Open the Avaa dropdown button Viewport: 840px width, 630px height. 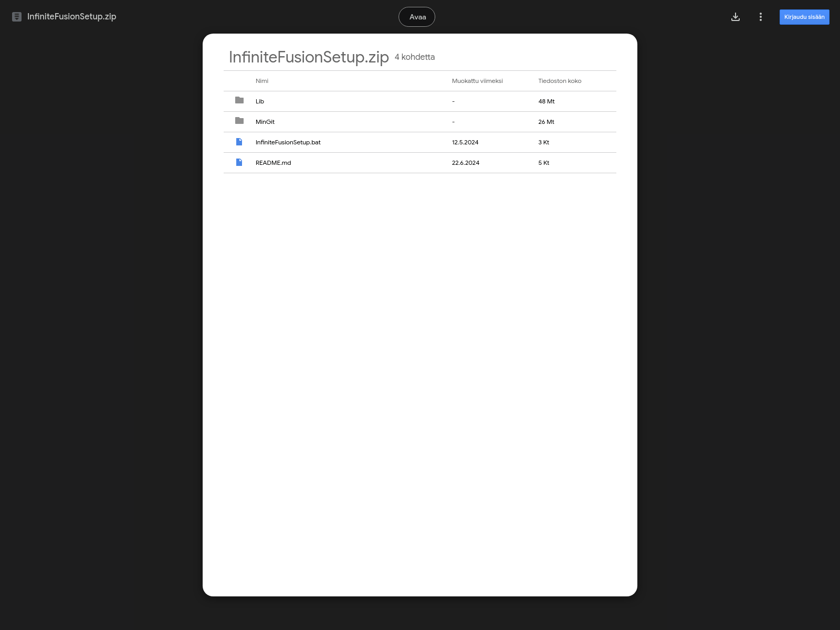pyautogui.click(x=417, y=17)
